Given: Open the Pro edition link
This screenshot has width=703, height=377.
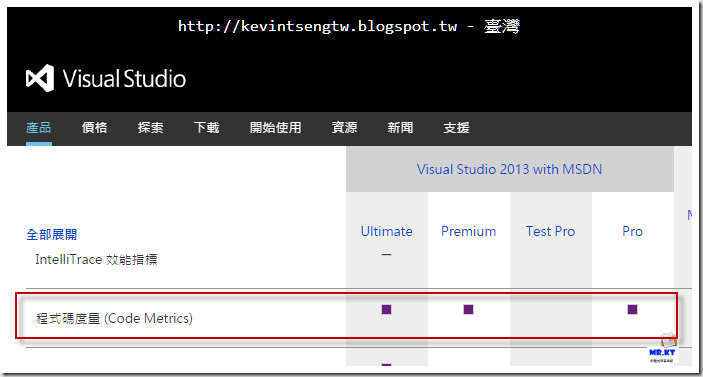Looking at the screenshot, I should (633, 231).
